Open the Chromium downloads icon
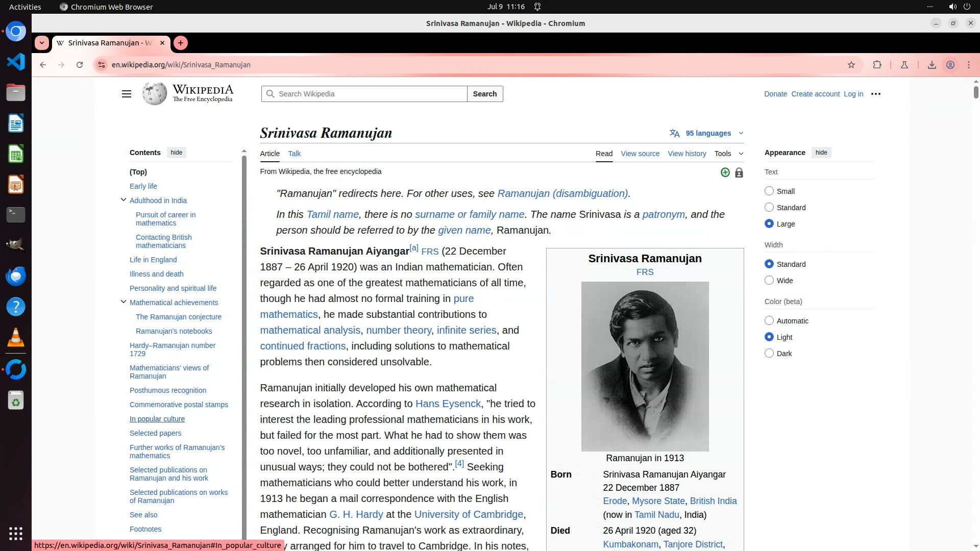Screen dimensions: 980x551 pyautogui.click(x=932, y=65)
